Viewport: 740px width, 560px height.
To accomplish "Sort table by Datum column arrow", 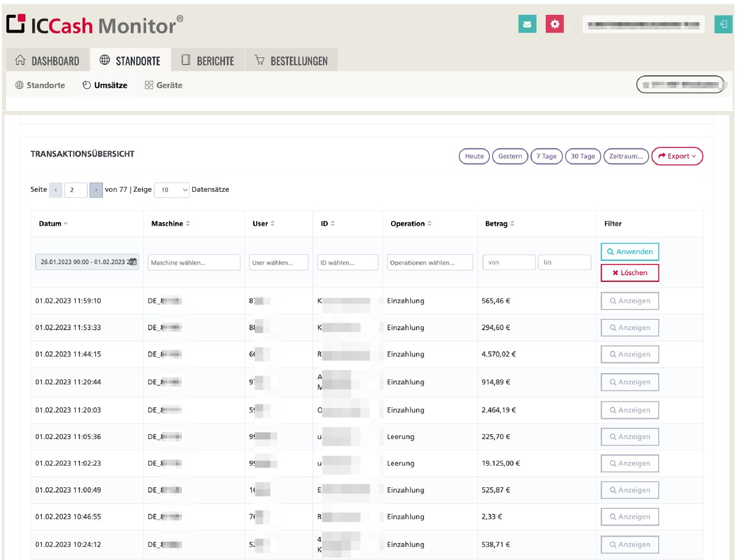I will tap(66, 224).
